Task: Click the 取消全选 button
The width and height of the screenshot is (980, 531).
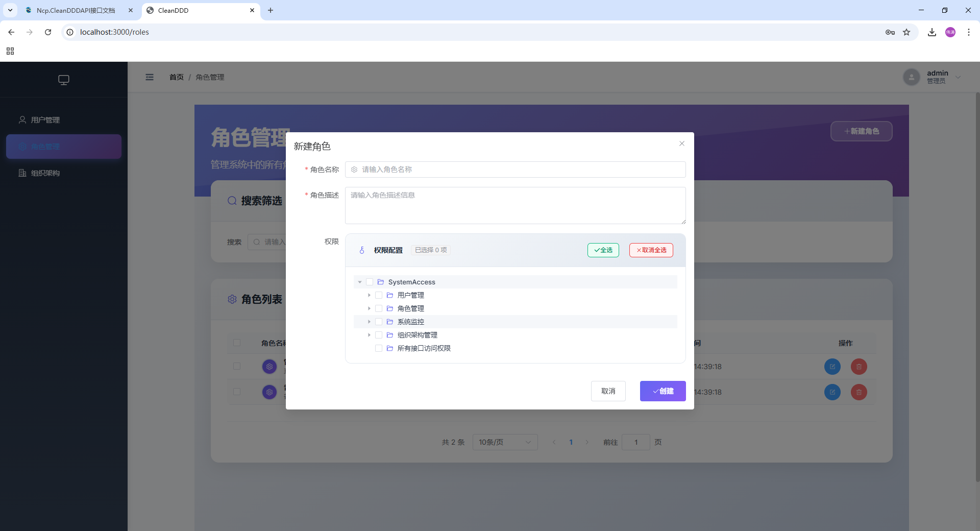Action: pos(651,250)
